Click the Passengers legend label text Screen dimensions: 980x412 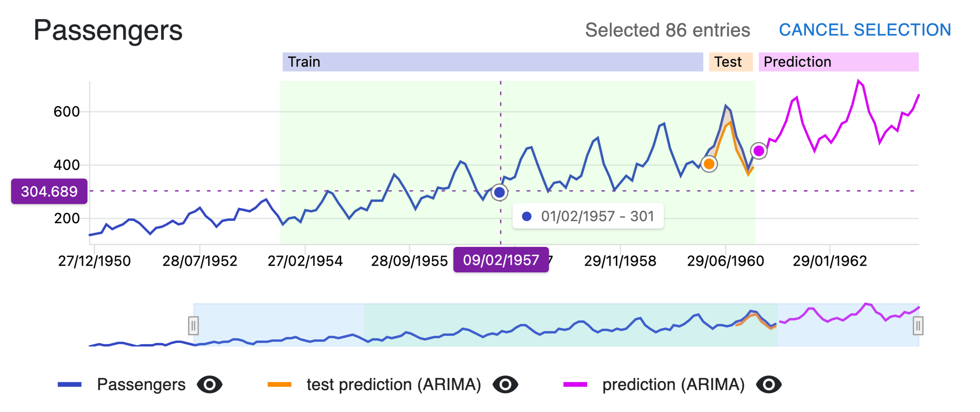pos(141,385)
